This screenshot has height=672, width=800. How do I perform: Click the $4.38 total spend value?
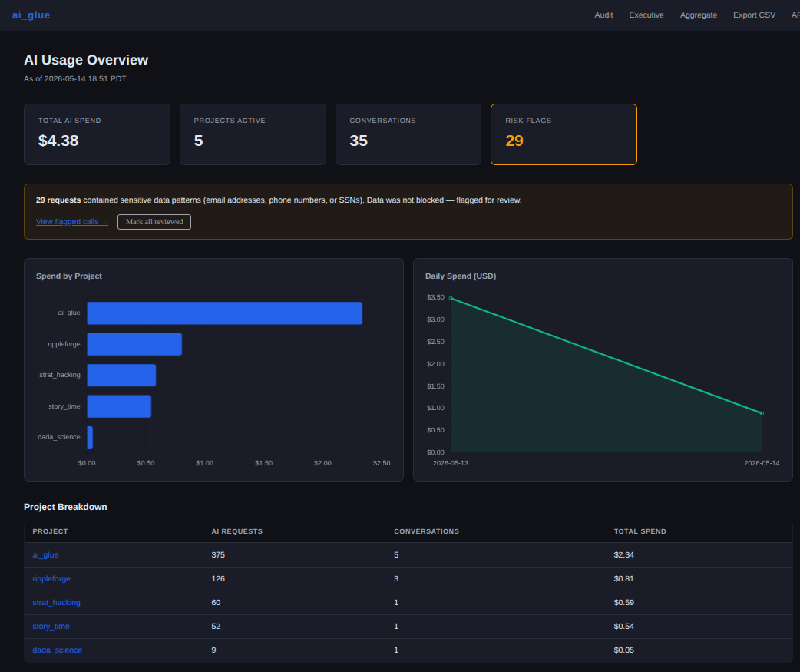[58, 141]
